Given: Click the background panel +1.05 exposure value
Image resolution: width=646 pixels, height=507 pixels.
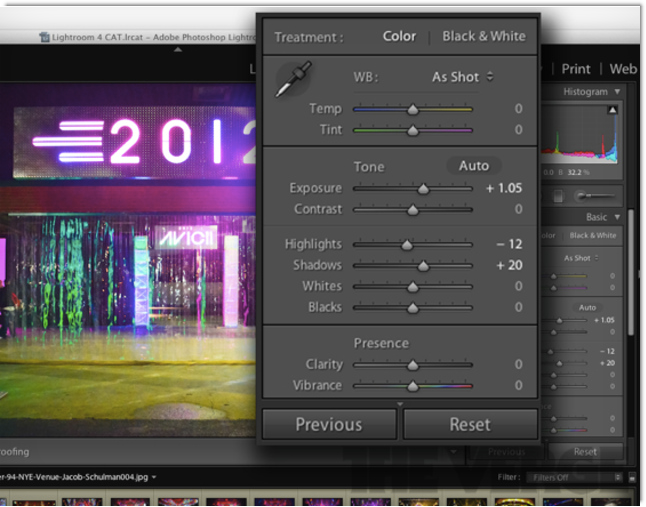Looking at the screenshot, I should [x=604, y=320].
